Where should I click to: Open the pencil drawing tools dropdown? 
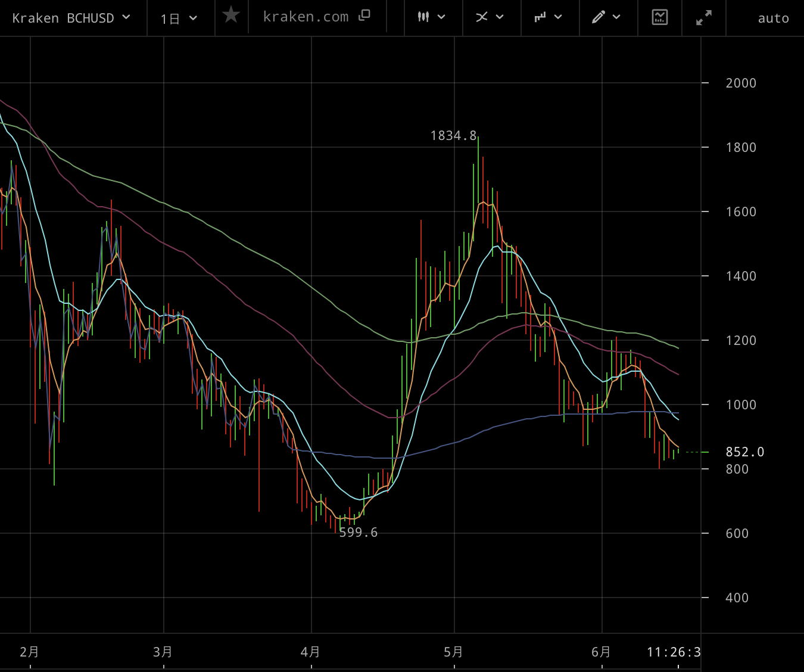click(x=606, y=17)
